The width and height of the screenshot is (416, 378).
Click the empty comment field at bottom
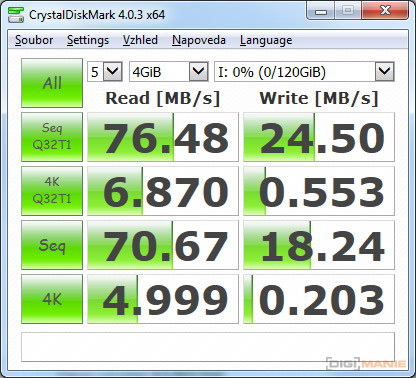(x=208, y=347)
